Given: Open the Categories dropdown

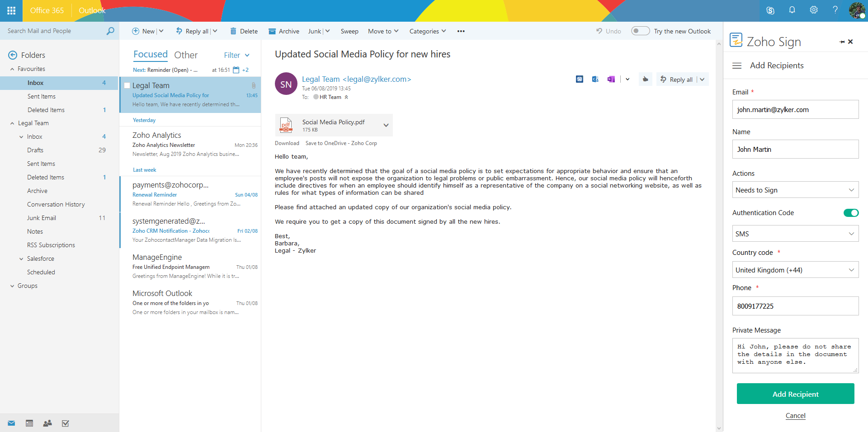Looking at the screenshot, I should [428, 31].
